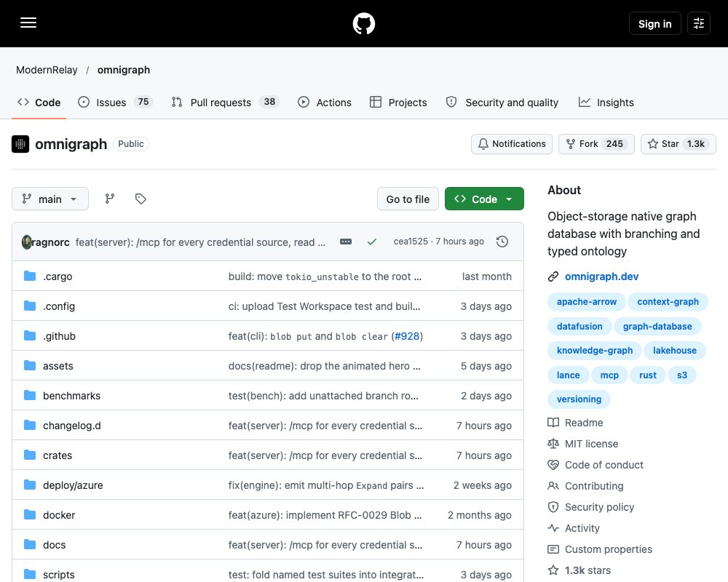728x582 pixels.
Task: Click the heart icon beside Code of conduct
Action: tap(553, 465)
